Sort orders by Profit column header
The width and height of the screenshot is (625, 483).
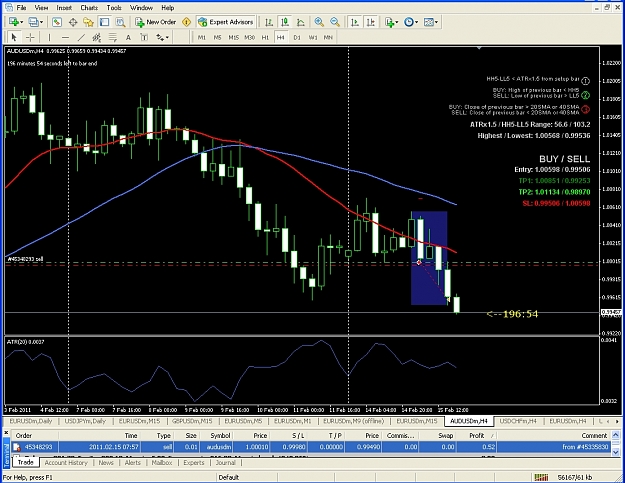[x=476, y=436]
